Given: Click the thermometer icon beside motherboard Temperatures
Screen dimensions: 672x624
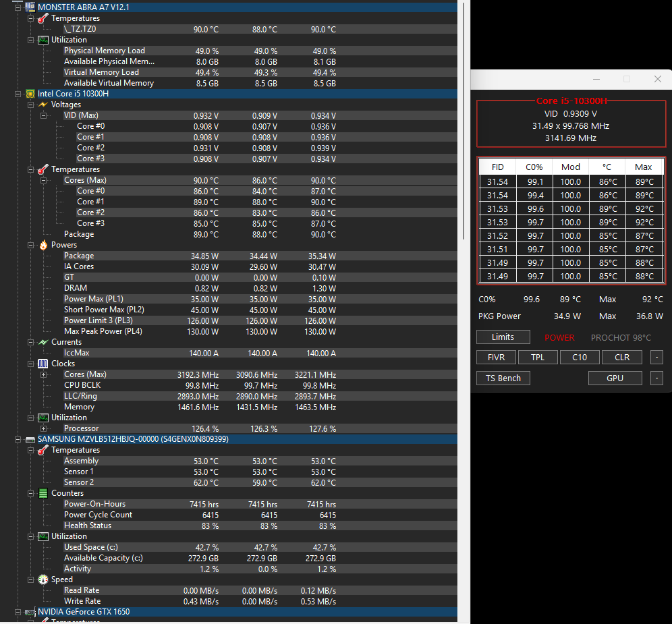Looking at the screenshot, I should click(x=43, y=18).
